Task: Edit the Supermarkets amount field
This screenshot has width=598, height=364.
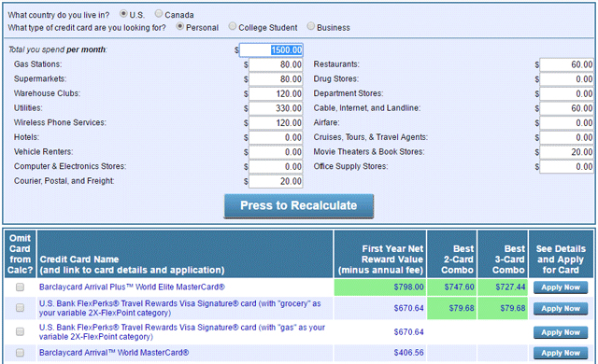Action: 276,79
